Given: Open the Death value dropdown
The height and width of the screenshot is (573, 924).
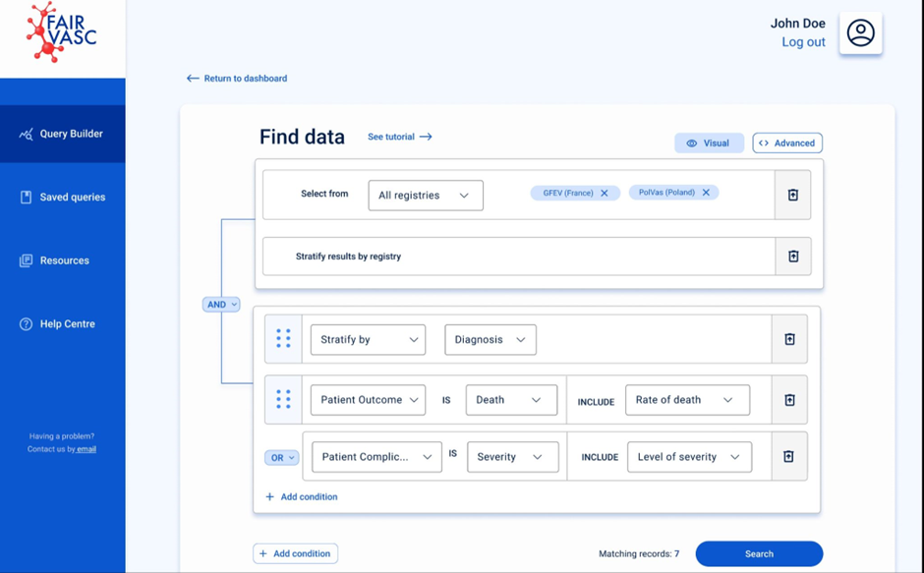Looking at the screenshot, I should (x=511, y=400).
